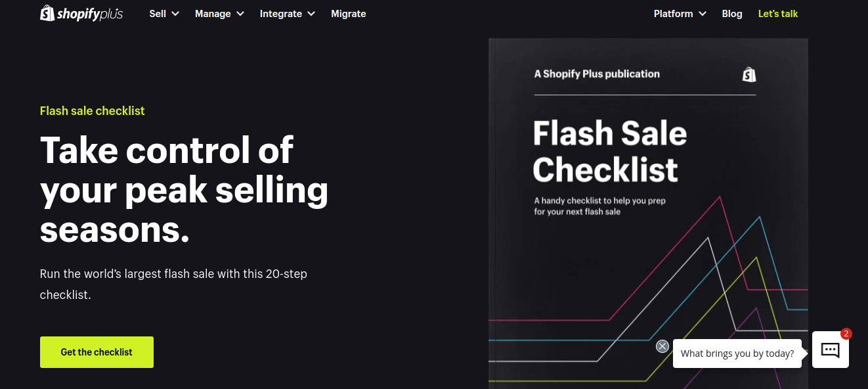Image resolution: width=868 pixels, height=389 pixels.
Task: Click the Shopify bag icon on book cover
Action: [749, 74]
